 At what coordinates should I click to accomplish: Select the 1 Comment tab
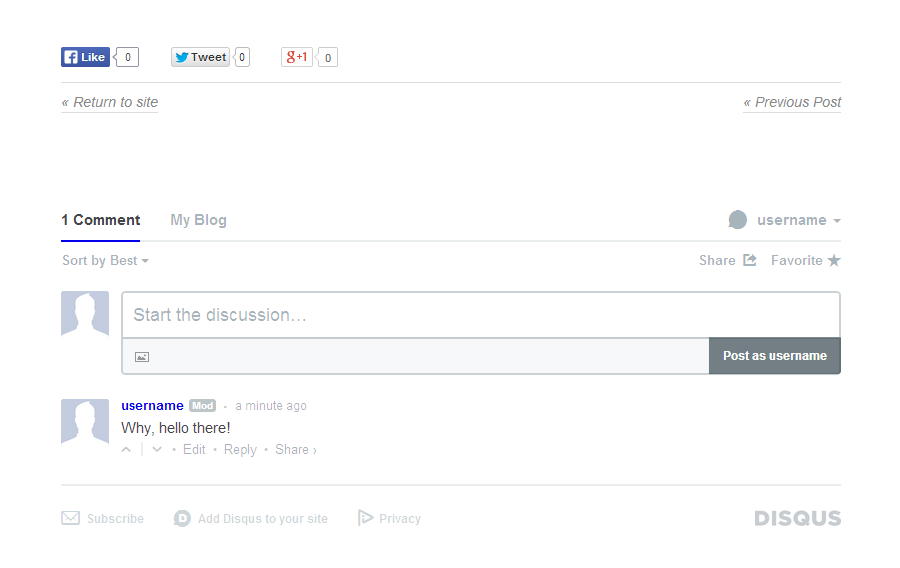(x=100, y=220)
